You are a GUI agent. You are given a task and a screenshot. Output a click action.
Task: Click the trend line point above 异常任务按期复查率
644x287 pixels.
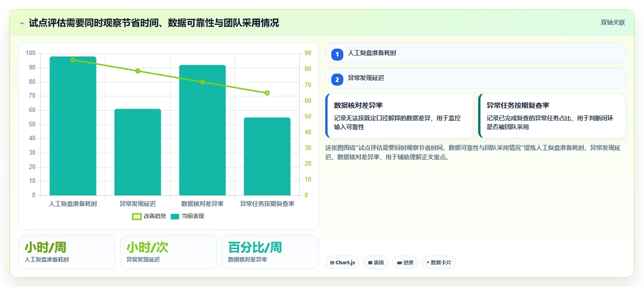click(267, 93)
